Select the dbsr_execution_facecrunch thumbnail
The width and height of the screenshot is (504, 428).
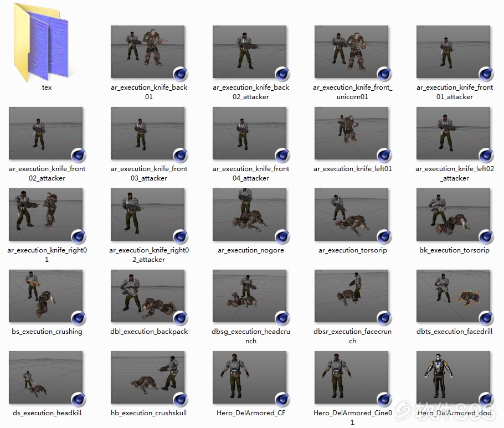pyautogui.click(x=352, y=296)
